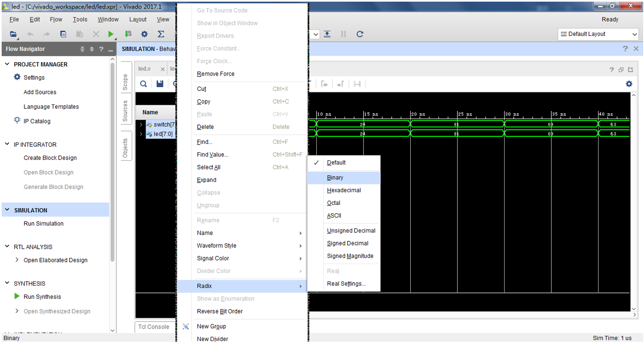
Task: Open the Tools menu
Action: point(80,19)
